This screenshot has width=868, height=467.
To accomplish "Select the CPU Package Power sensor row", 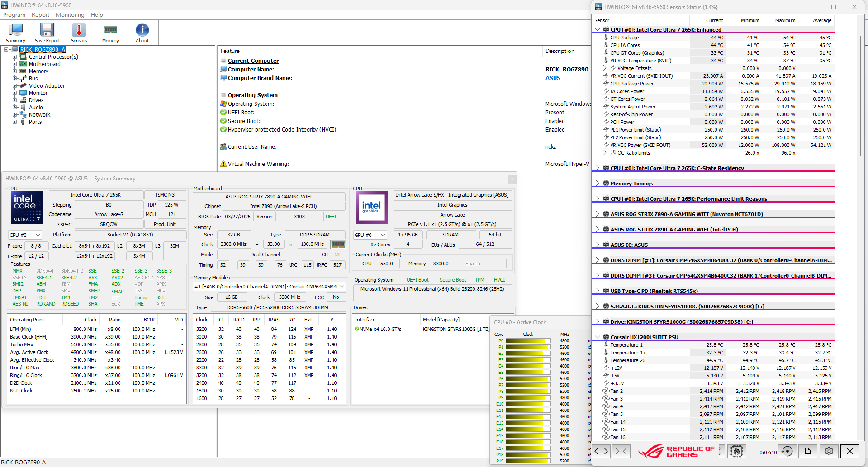I will tap(718, 84).
